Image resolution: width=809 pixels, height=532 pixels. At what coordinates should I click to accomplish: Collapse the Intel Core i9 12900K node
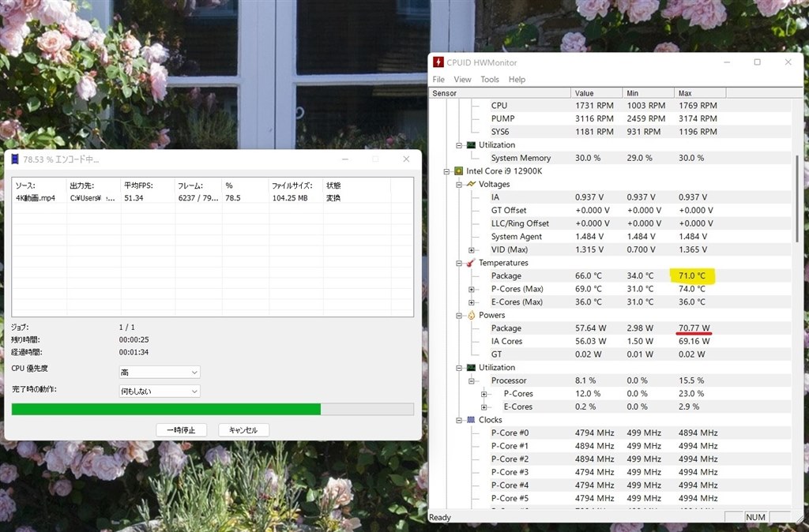point(446,171)
